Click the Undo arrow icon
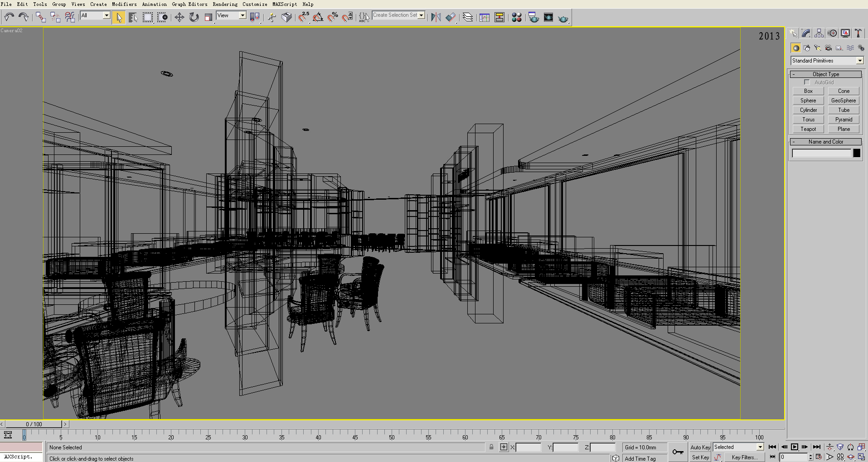The width and height of the screenshot is (868, 462). (x=9, y=17)
